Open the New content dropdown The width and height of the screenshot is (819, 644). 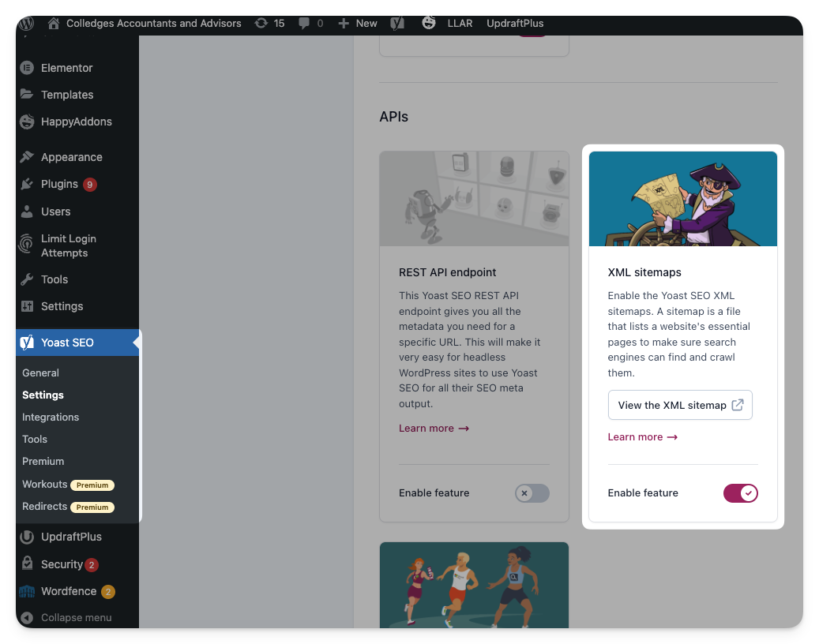click(x=358, y=23)
